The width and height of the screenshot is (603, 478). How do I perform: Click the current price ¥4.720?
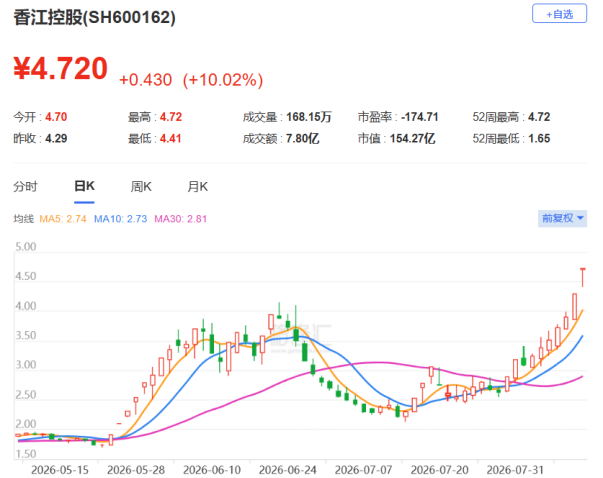coord(60,68)
